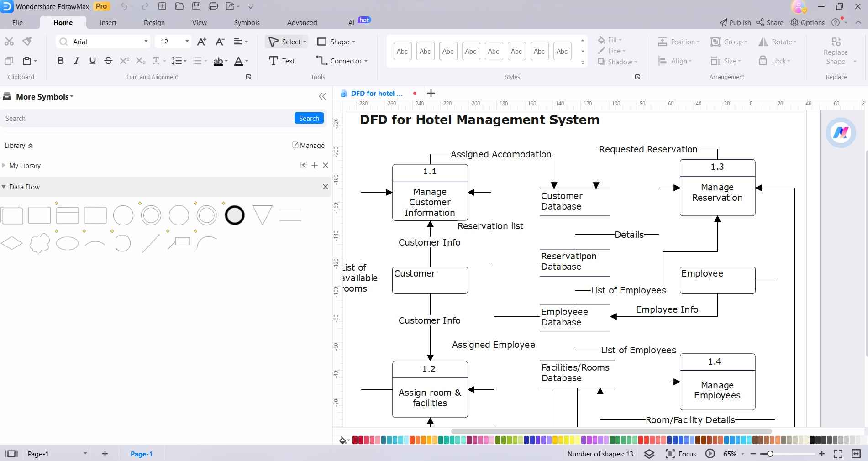This screenshot has height=461, width=868.
Task: Decrease font size with the A- icon
Action: point(220,42)
